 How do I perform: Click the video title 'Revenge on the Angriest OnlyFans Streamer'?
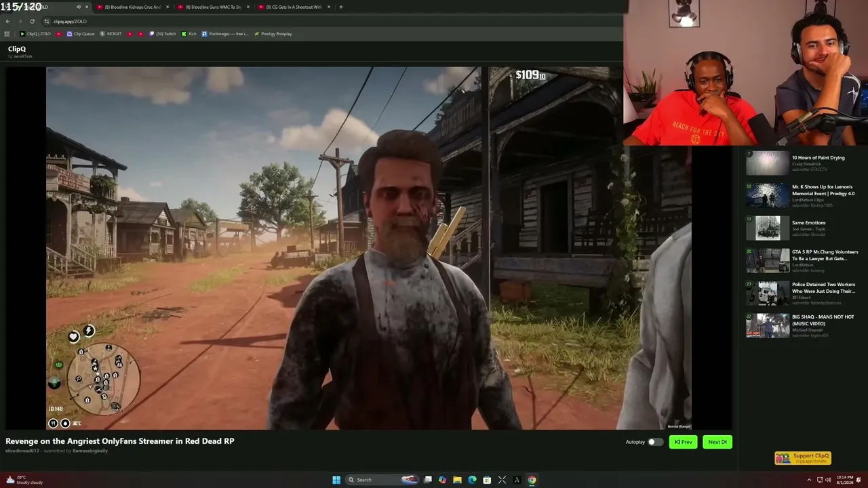click(120, 441)
